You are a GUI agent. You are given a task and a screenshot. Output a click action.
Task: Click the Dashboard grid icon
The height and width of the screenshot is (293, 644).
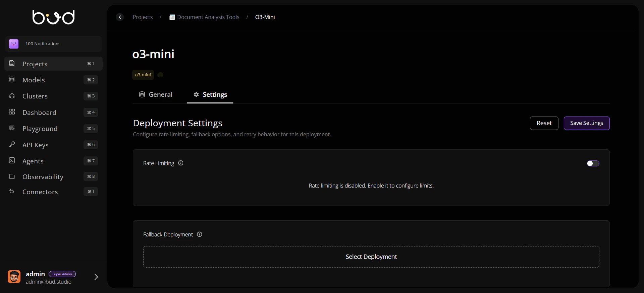(x=12, y=112)
